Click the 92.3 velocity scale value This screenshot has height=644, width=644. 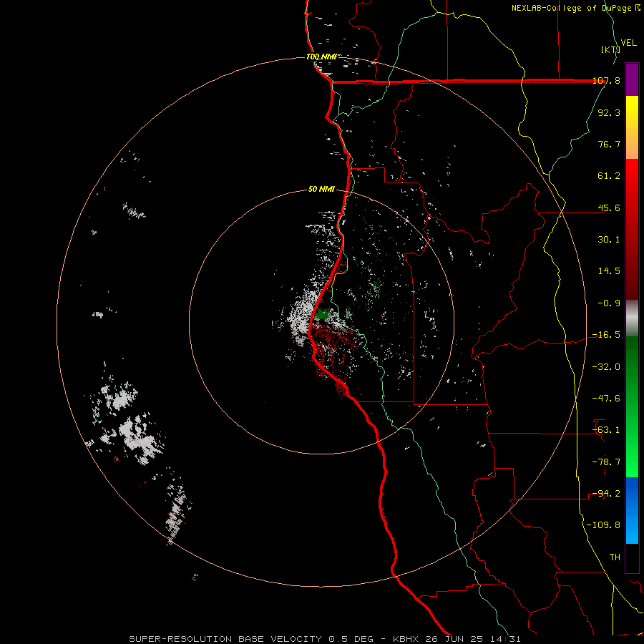[x=609, y=112]
